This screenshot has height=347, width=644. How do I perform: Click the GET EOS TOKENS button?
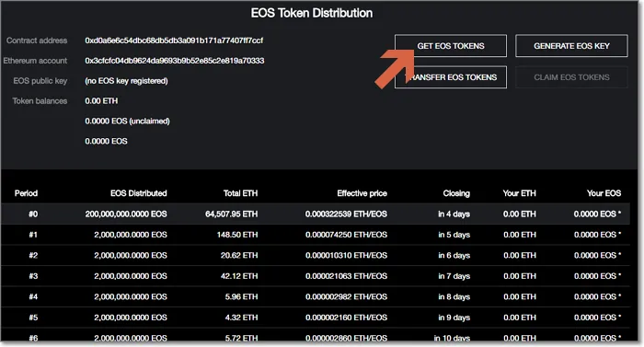click(x=451, y=46)
